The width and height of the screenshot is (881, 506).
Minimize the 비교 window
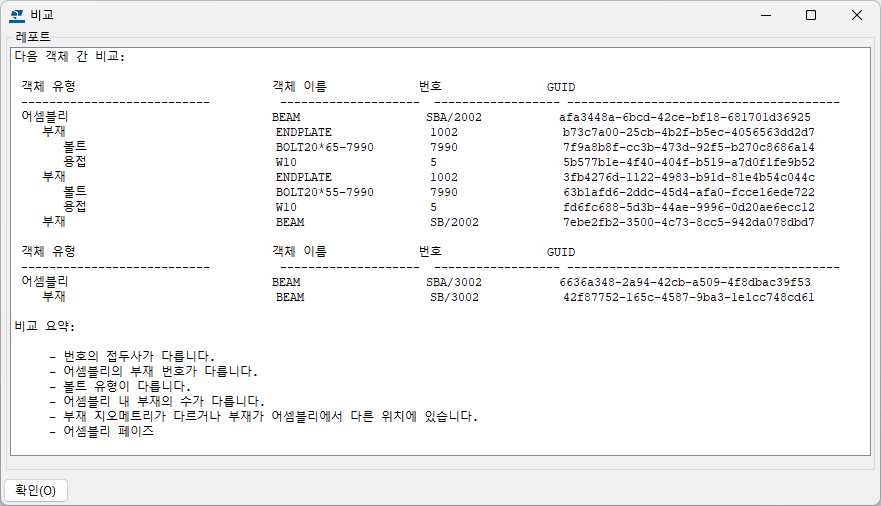click(766, 15)
